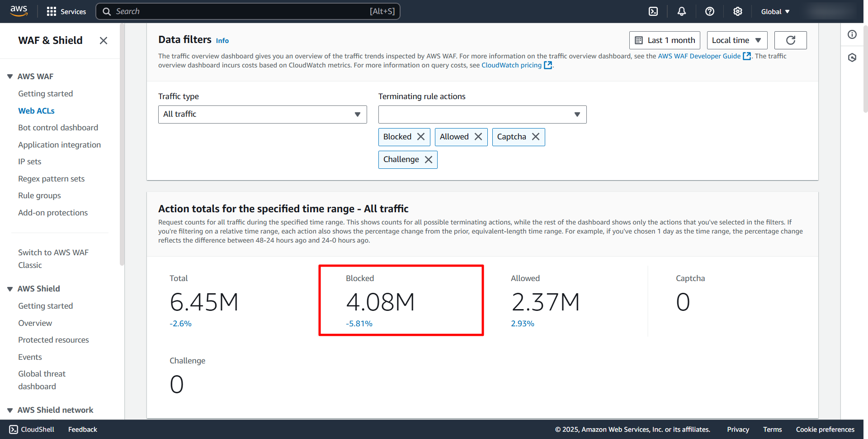Open the hexagon tools icon in the right rail
The width and height of the screenshot is (868, 439).
pos(852,57)
